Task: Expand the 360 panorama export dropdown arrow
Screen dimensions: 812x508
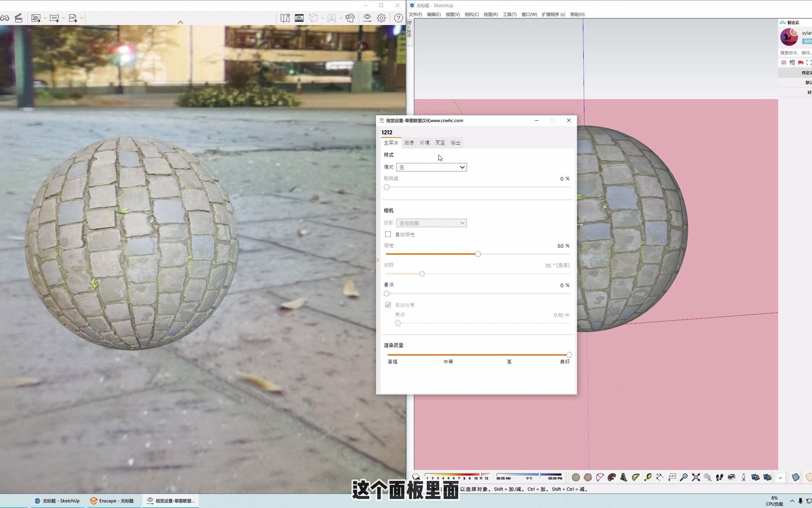Action: tap(63, 18)
